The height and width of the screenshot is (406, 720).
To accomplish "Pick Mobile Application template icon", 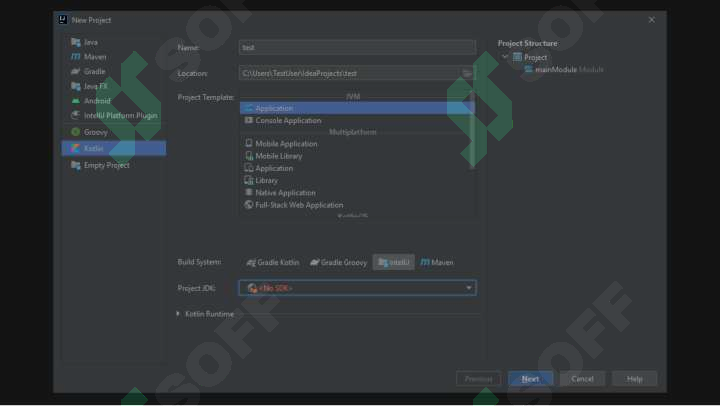I will [x=248, y=143].
